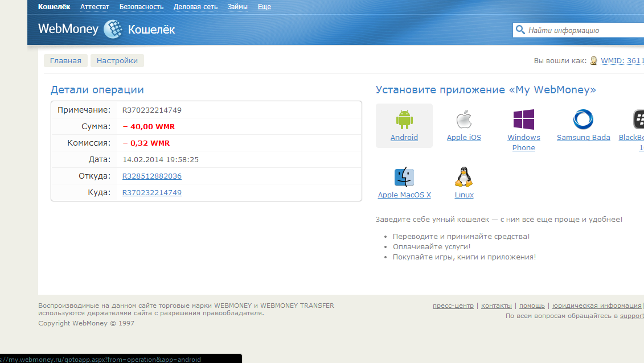The image size is (644, 363).
Task: Open the Аттестат top menu item
Action: click(95, 7)
